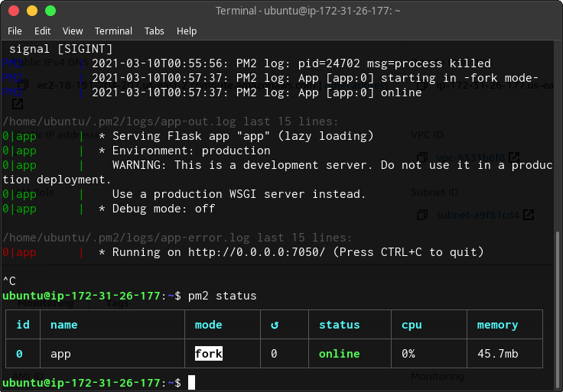Open the File menu
This screenshot has width=563, height=392.
coord(15,31)
